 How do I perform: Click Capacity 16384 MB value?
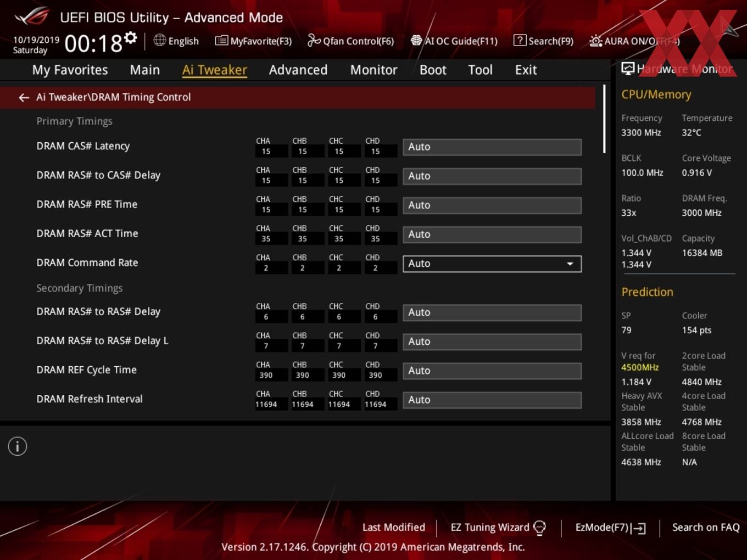[702, 253]
